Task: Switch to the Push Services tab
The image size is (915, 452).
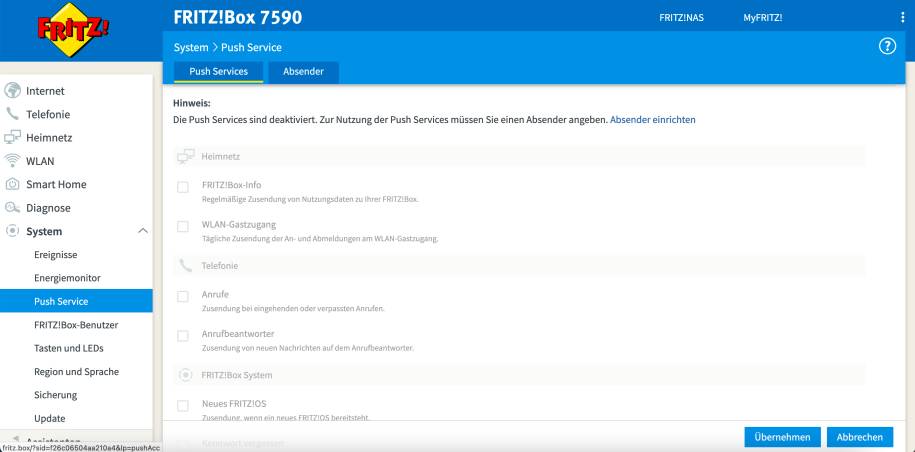Action: click(x=218, y=72)
